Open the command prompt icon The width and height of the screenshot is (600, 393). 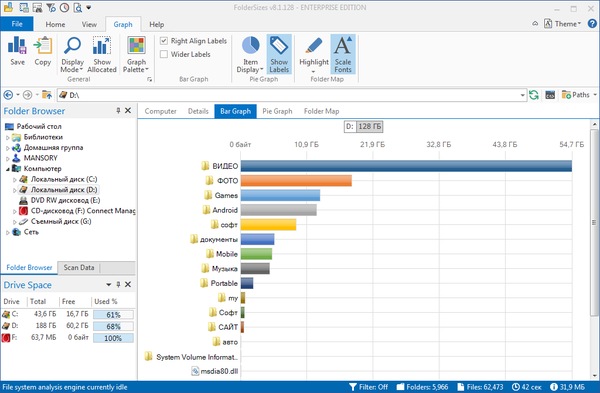pos(550,95)
